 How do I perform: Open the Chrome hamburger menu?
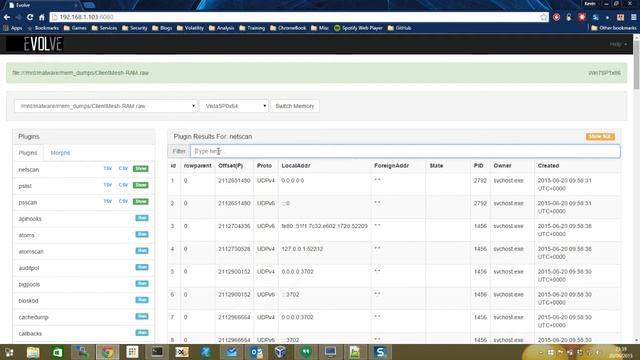point(633,17)
